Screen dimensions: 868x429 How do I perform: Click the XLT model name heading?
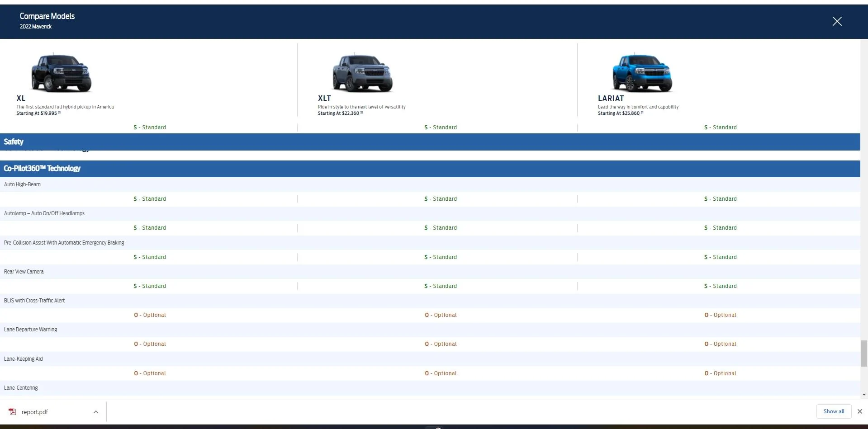[x=324, y=98]
